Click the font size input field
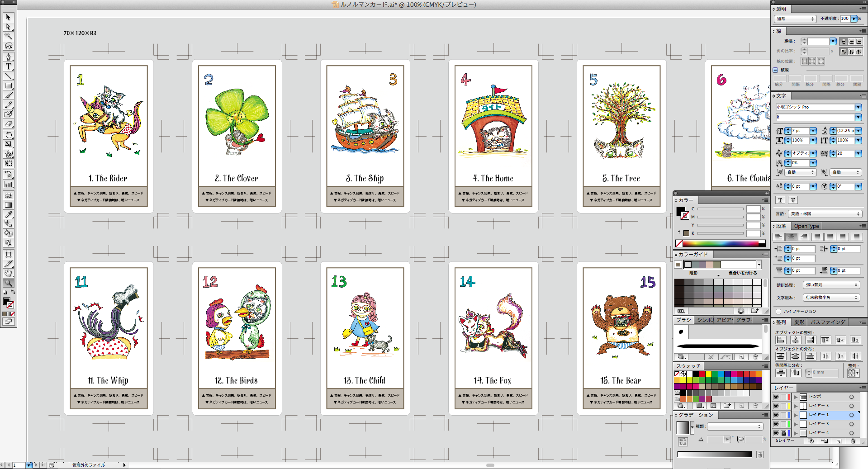This screenshot has width=868, height=469. (x=800, y=131)
